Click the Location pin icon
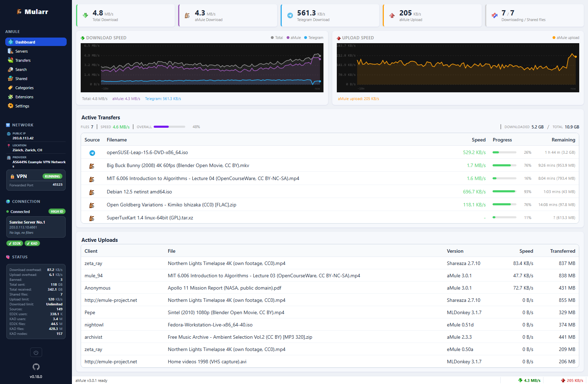 (x=9, y=145)
